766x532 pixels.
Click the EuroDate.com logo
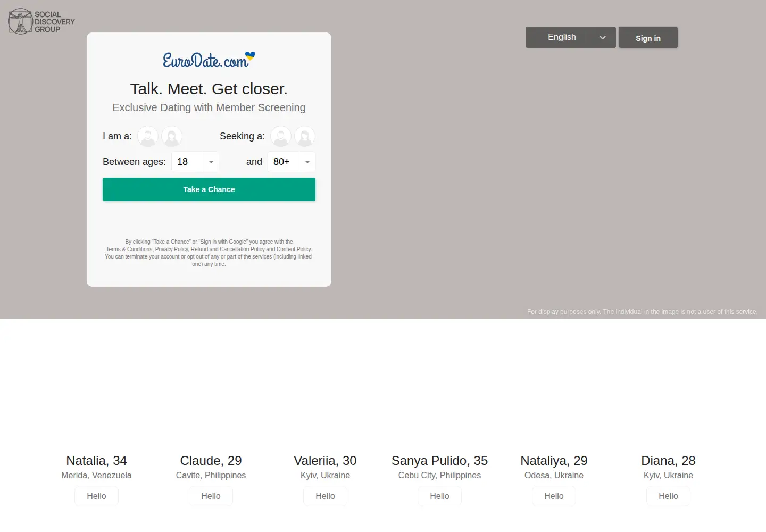pos(209,60)
